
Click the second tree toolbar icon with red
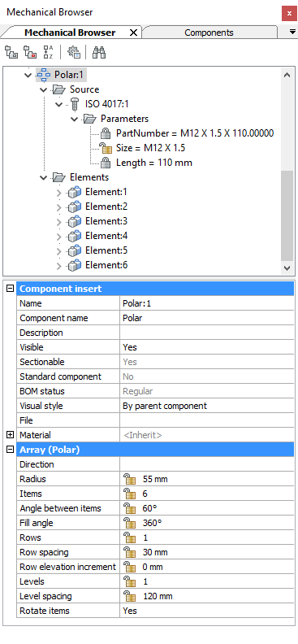(x=30, y=52)
